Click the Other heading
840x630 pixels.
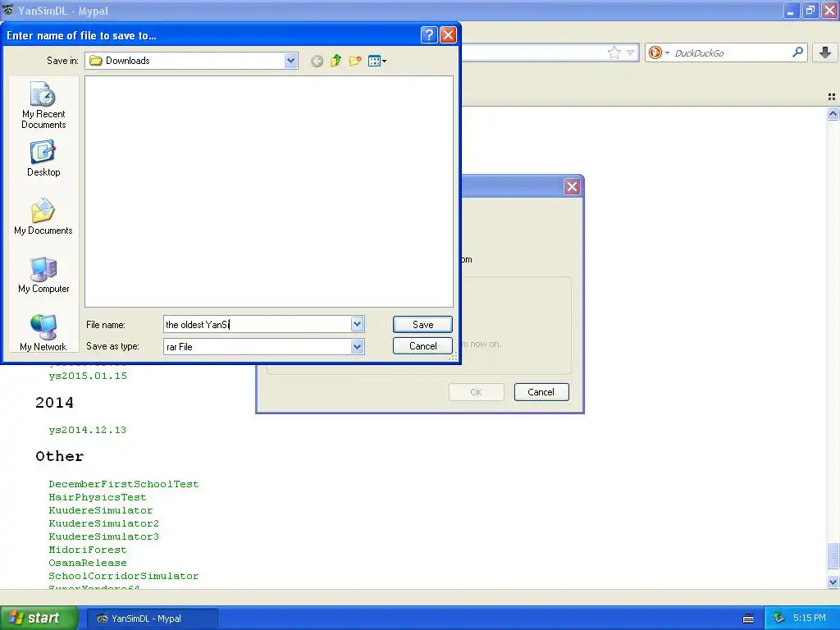(x=59, y=456)
